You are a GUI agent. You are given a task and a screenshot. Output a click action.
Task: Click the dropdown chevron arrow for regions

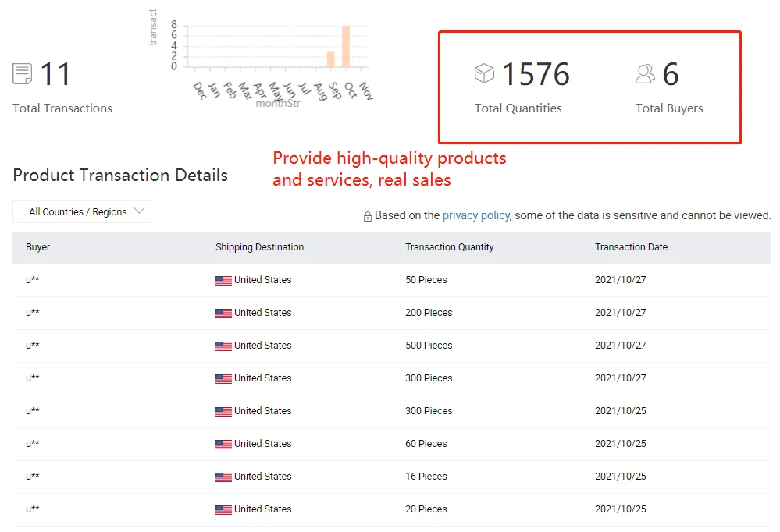click(140, 211)
